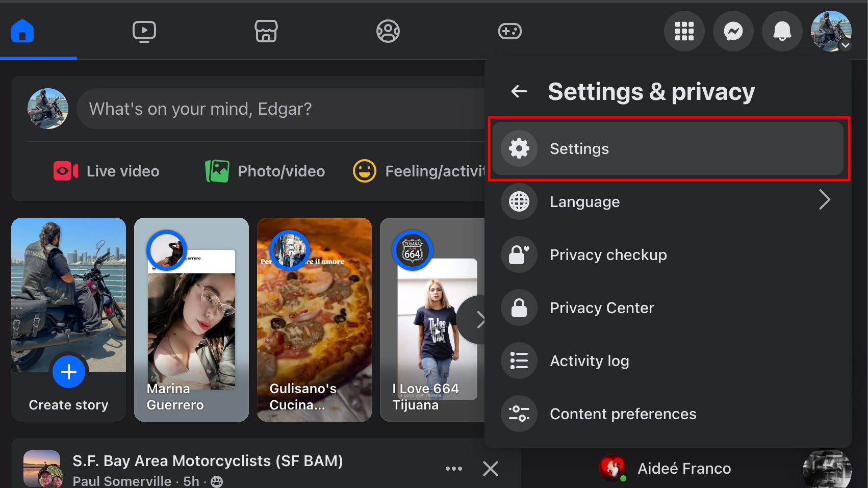Image resolution: width=868 pixels, height=488 pixels.
Task: Choose Feeling/activity for a post
Action: point(418,171)
